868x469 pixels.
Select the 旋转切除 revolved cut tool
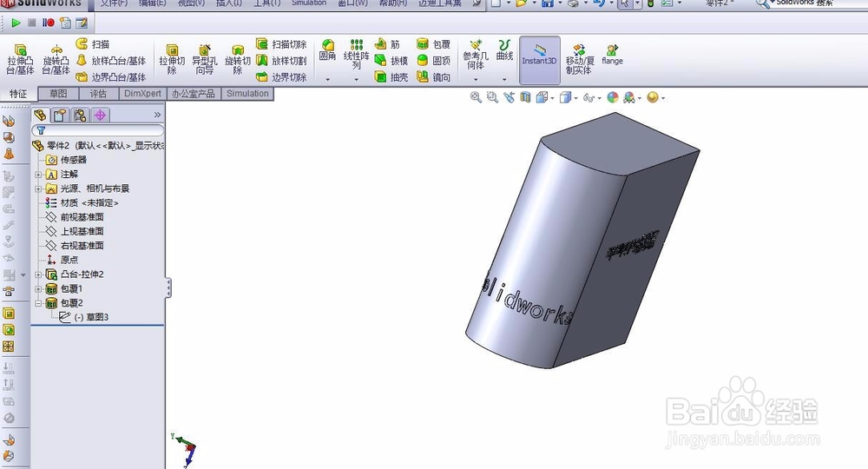[238, 59]
